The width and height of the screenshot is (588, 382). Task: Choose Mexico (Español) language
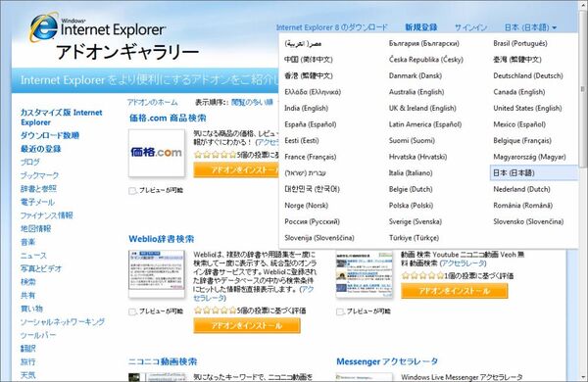(519, 124)
